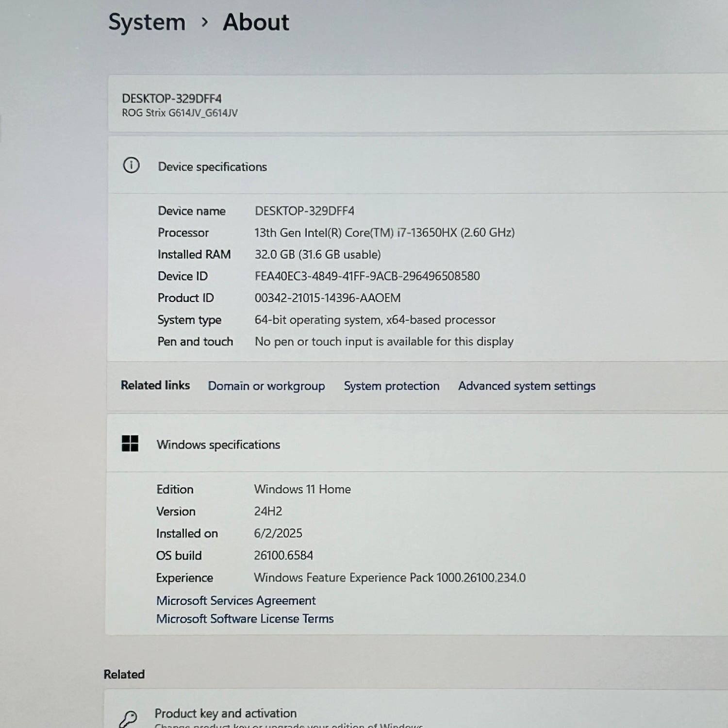This screenshot has width=728, height=728.
Task: Click the breadcrumb chevron after System
Action: [205, 22]
